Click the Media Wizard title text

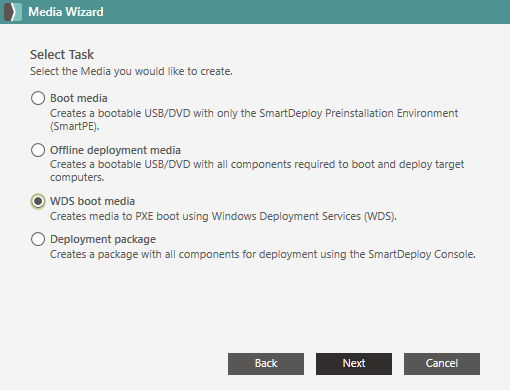point(66,12)
